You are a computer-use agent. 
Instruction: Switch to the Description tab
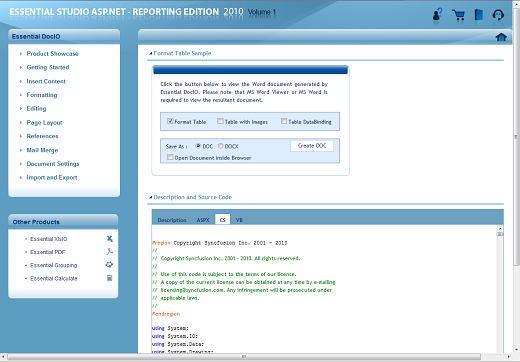click(172, 220)
